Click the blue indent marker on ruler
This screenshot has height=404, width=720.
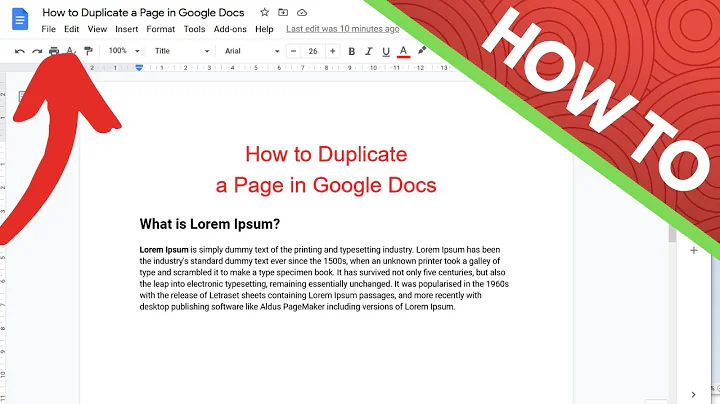coord(139,67)
